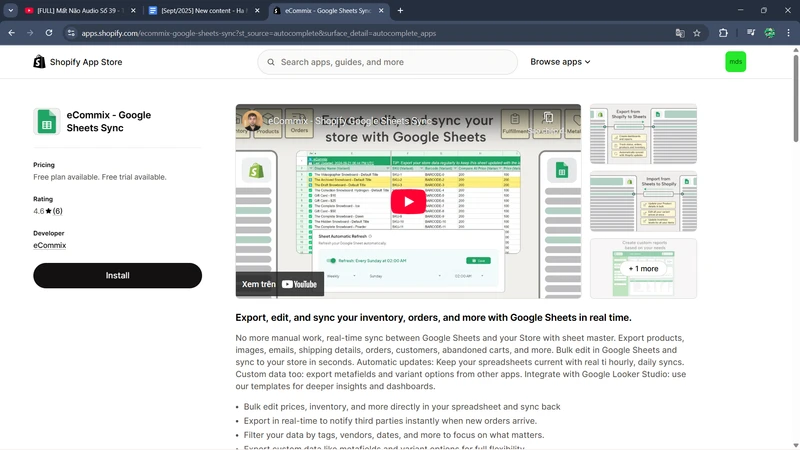Play the eCommix YouTube video
The width and height of the screenshot is (800, 450).
407,201
